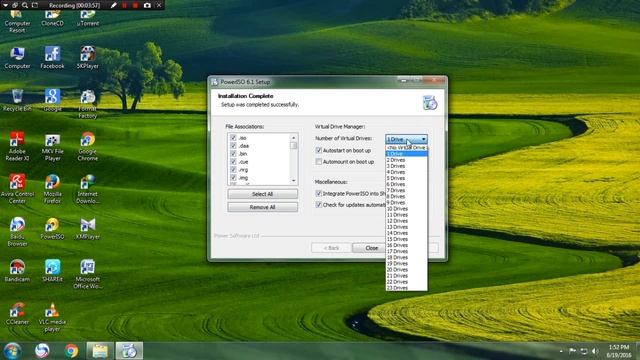Screen dimensions: 640x360
Task: Open the Action Center flag tray icon
Action: pos(572,351)
